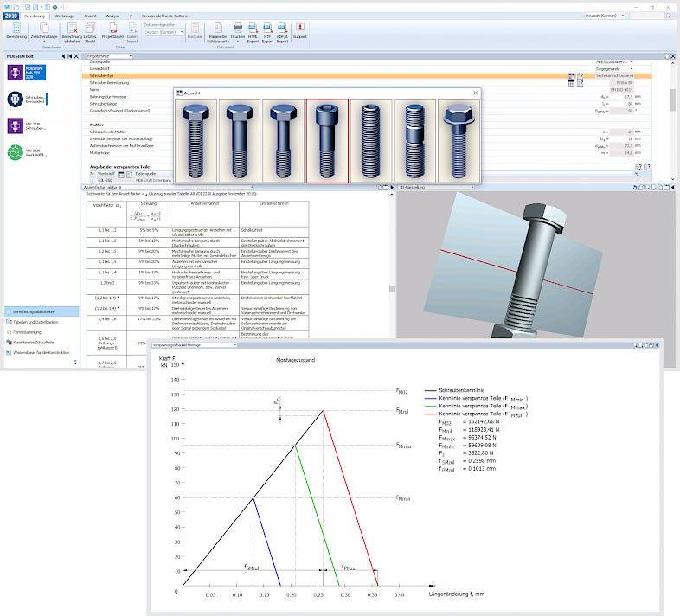
Task: Select the socket head cap screw thumbnail
Action: pyautogui.click(x=327, y=140)
